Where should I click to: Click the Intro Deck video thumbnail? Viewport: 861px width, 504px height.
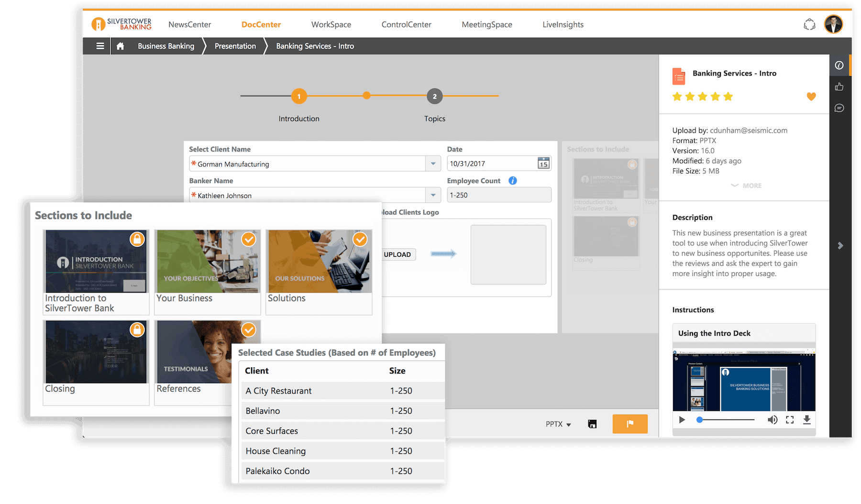(744, 380)
